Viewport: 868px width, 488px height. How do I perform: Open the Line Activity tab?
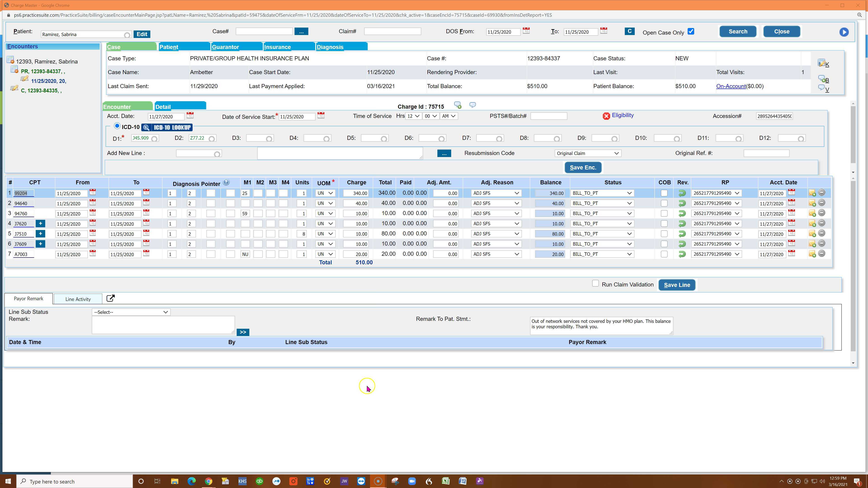(78, 299)
